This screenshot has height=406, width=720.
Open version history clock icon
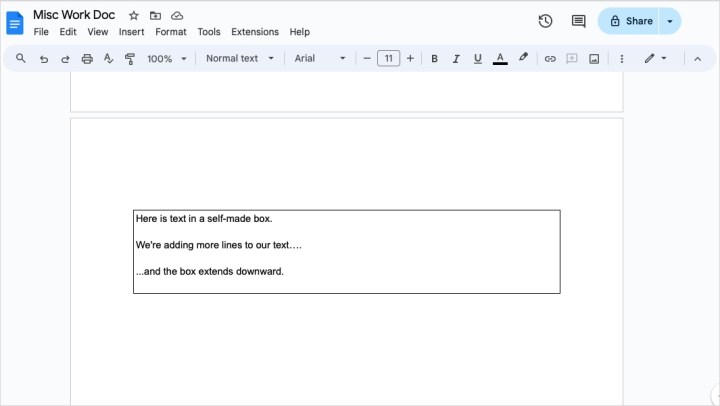pos(545,21)
